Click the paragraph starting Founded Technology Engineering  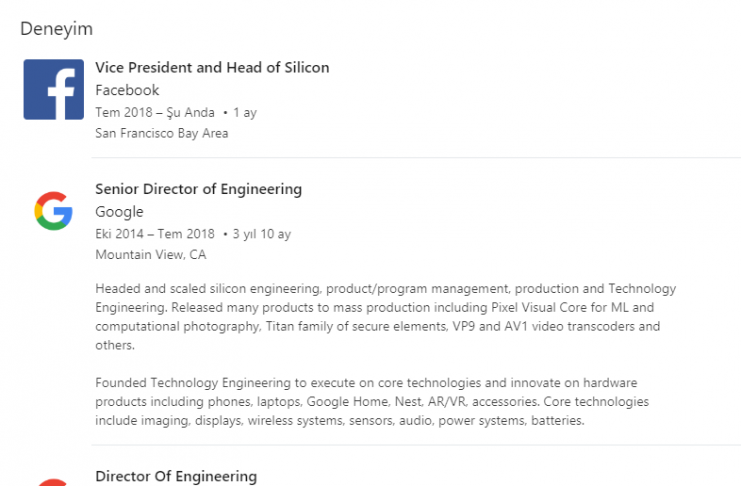click(372, 401)
